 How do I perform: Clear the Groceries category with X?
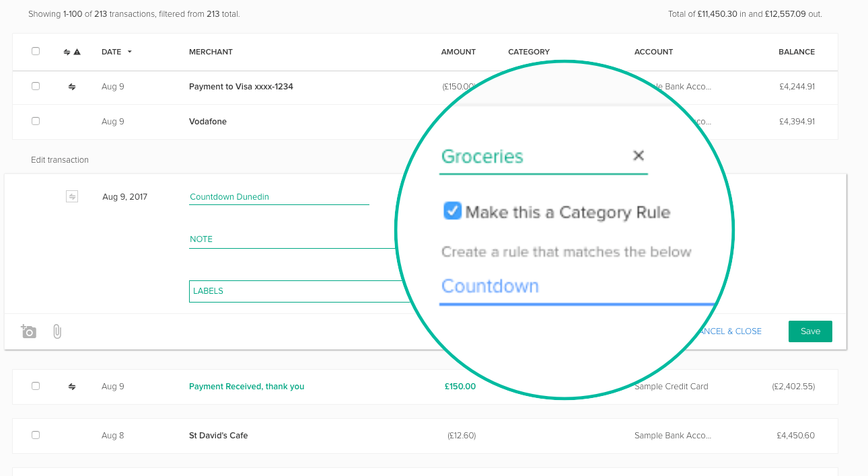(639, 156)
